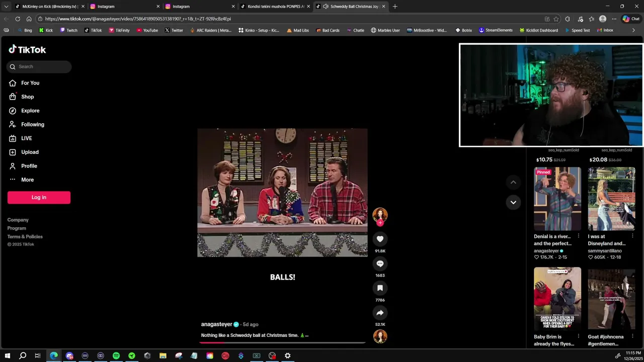Open the browser profile avatar

coord(603,19)
